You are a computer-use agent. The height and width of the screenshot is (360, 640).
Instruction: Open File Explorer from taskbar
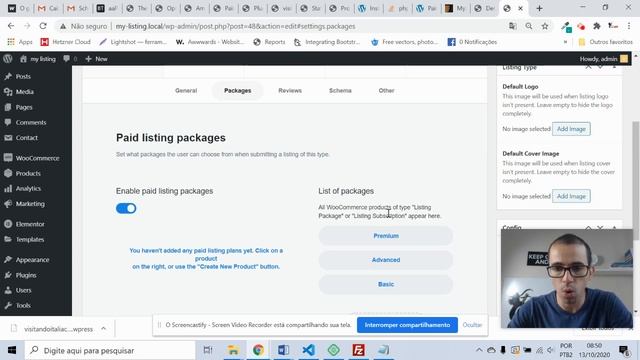(x=233, y=350)
